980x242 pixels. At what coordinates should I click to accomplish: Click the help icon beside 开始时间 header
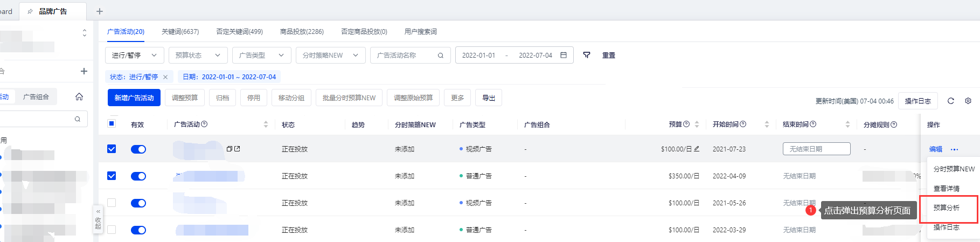(x=743, y=125)
